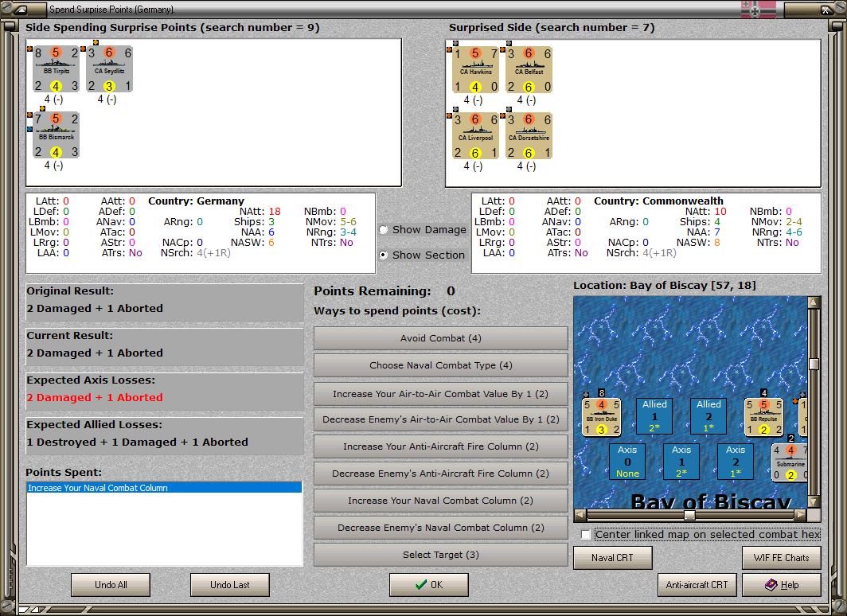Open the Anti-aircraft CRT chart
Viewport: 847px width, 616px height.
point(697,585)
